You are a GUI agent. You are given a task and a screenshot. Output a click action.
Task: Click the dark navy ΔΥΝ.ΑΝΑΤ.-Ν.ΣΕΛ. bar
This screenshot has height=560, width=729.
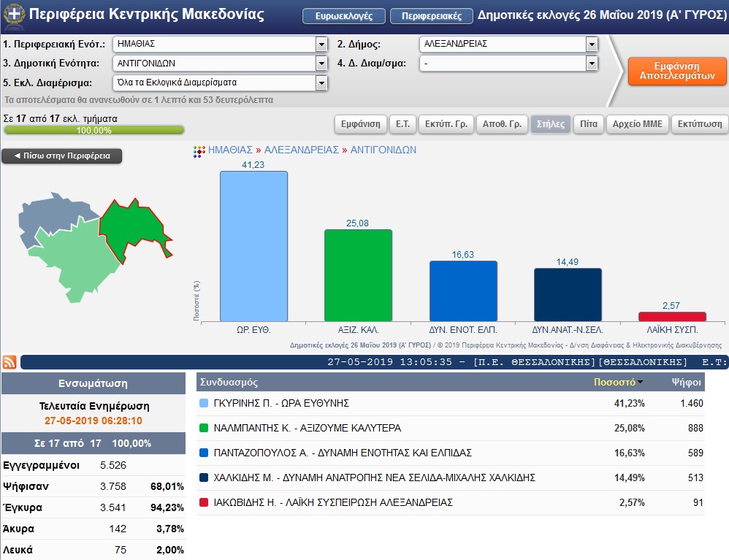(x=568, y=295)
